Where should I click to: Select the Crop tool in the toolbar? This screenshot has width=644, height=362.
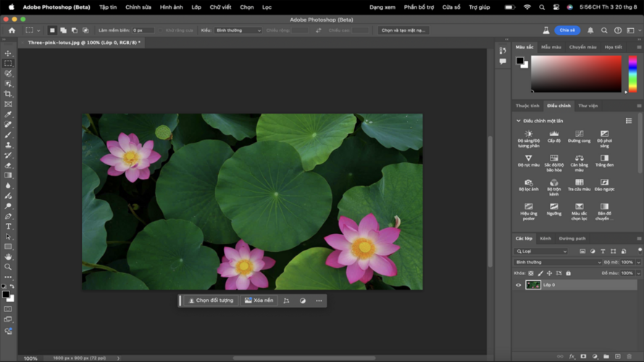point(9,94)
